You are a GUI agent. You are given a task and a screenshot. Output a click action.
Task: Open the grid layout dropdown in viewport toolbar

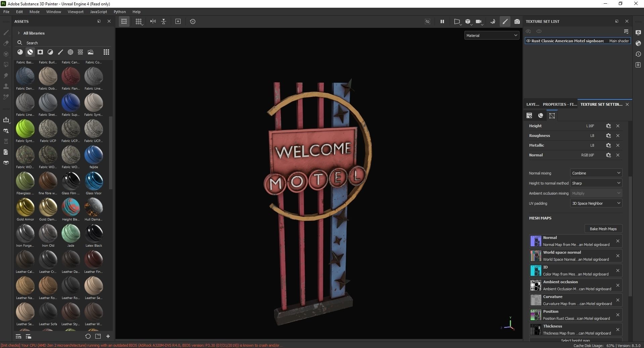(x=139, y=21)
